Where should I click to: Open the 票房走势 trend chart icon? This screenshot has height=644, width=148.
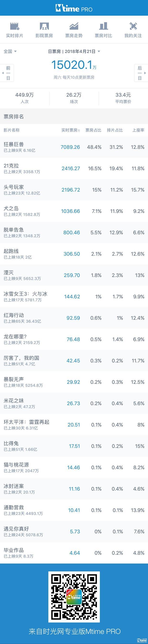(x=74, y=26)
